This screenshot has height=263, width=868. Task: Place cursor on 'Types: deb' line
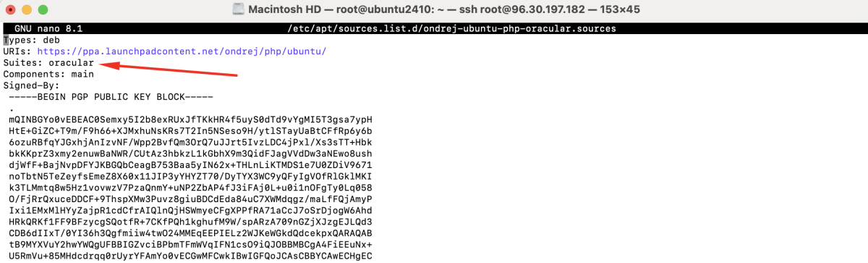[31, 40]
